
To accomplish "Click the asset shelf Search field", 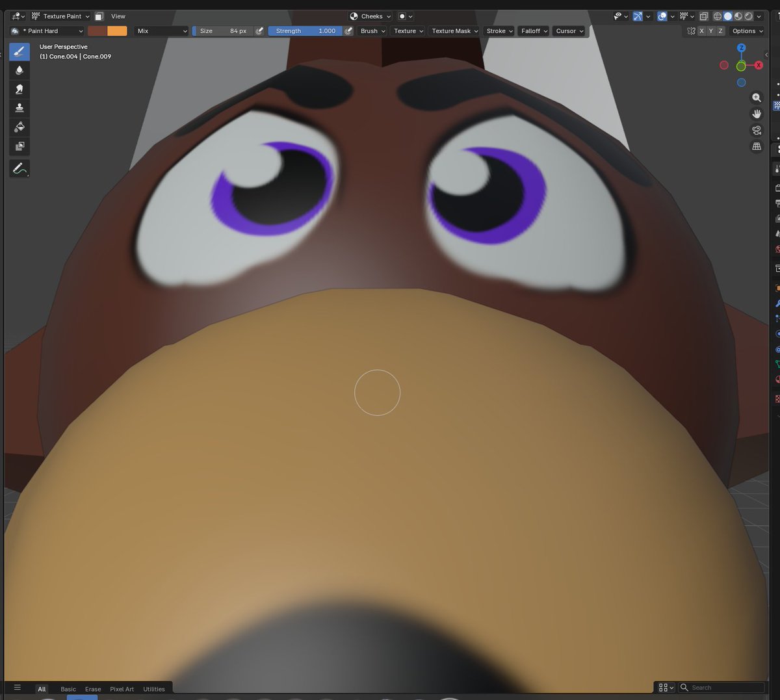I will point(721,687).
